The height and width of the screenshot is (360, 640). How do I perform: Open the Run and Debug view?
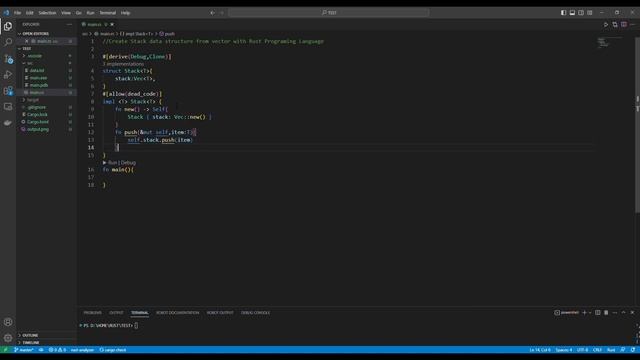8,75
